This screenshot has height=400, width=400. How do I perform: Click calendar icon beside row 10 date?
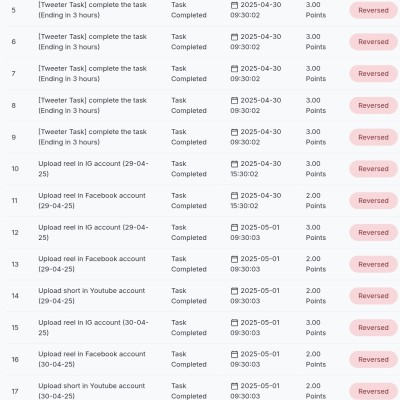point(234,164)
